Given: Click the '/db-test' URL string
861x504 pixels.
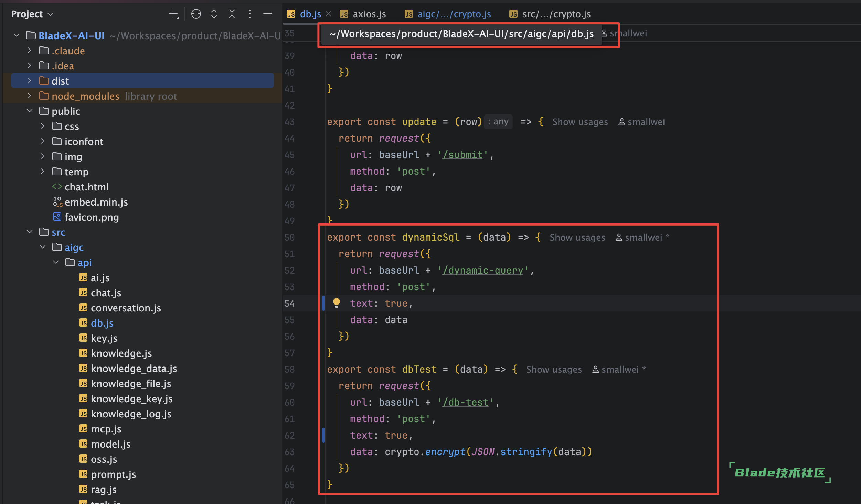Looking at the screenshot, I should coord(465,403).
